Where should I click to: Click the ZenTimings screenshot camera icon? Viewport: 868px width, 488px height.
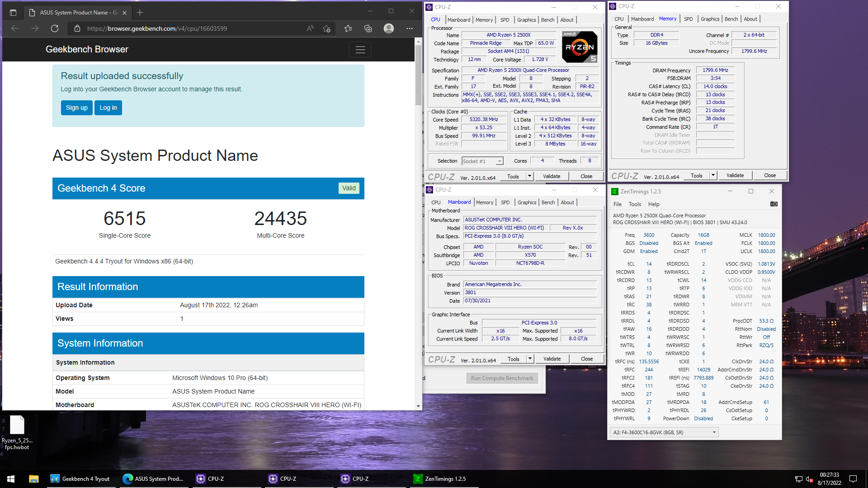(774, 204)
